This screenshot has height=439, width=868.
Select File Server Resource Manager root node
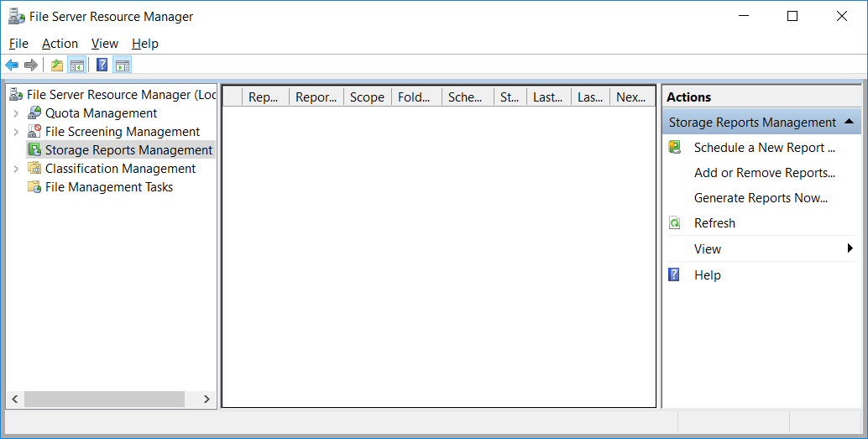pyautogui.click(x=121, y=95)
